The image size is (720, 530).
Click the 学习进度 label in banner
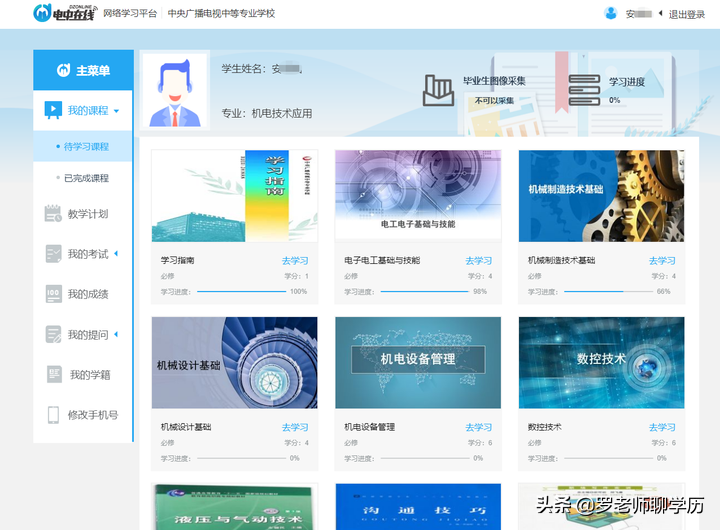tap(627, 82)
